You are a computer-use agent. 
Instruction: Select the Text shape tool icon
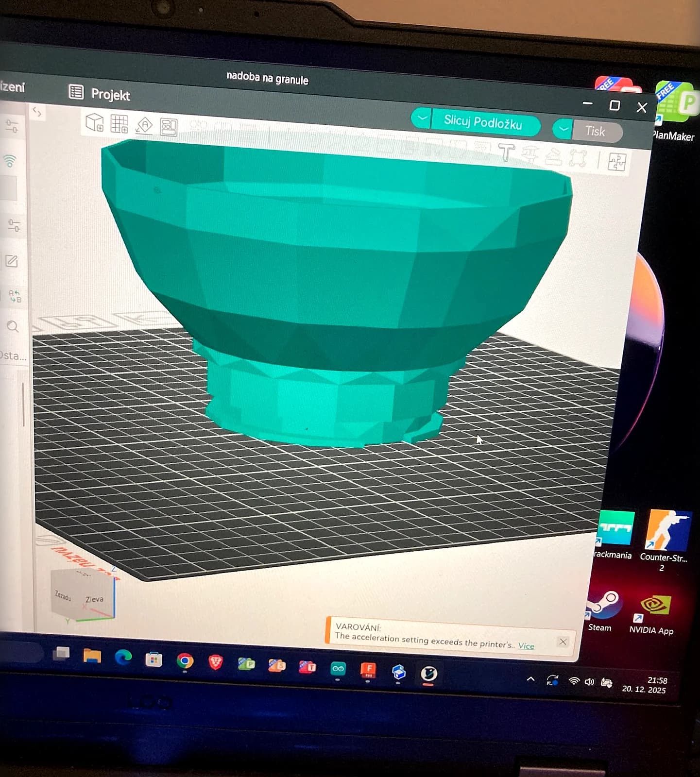(x=506, y=152)
